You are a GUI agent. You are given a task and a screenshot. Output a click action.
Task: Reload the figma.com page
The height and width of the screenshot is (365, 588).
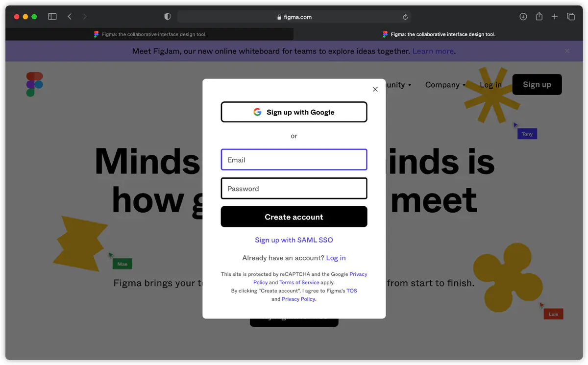(405, 17)
